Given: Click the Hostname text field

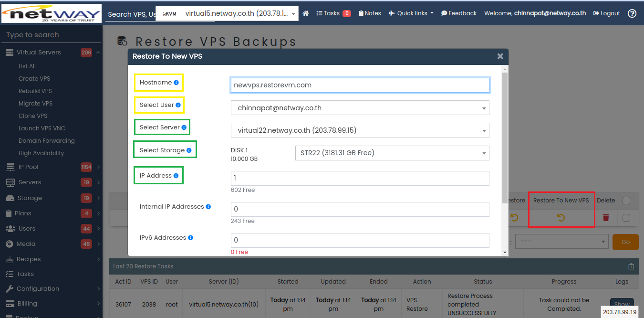Looking at the screenshot, I should point(360,85).
